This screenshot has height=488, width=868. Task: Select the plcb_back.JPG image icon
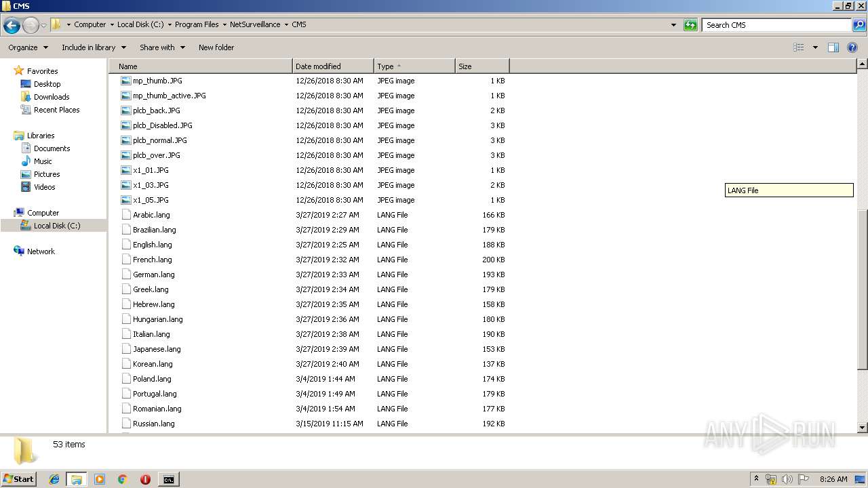pyautogui.click(x=125, y=110)
